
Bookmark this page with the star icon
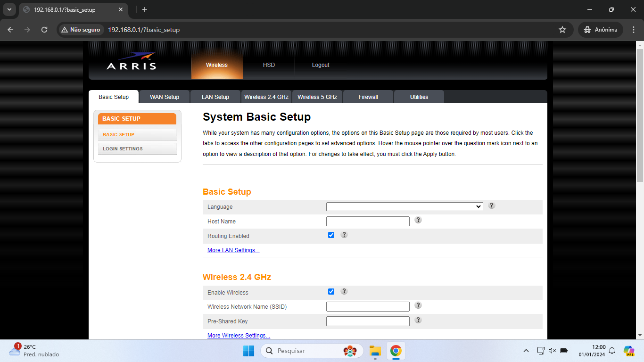click(x=562, y=30)
